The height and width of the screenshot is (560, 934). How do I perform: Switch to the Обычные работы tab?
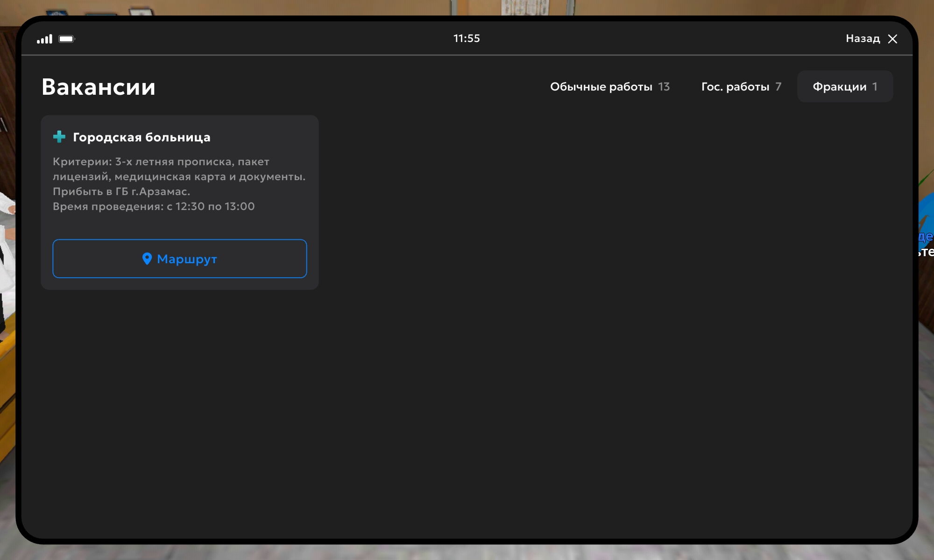click(601, 87)
